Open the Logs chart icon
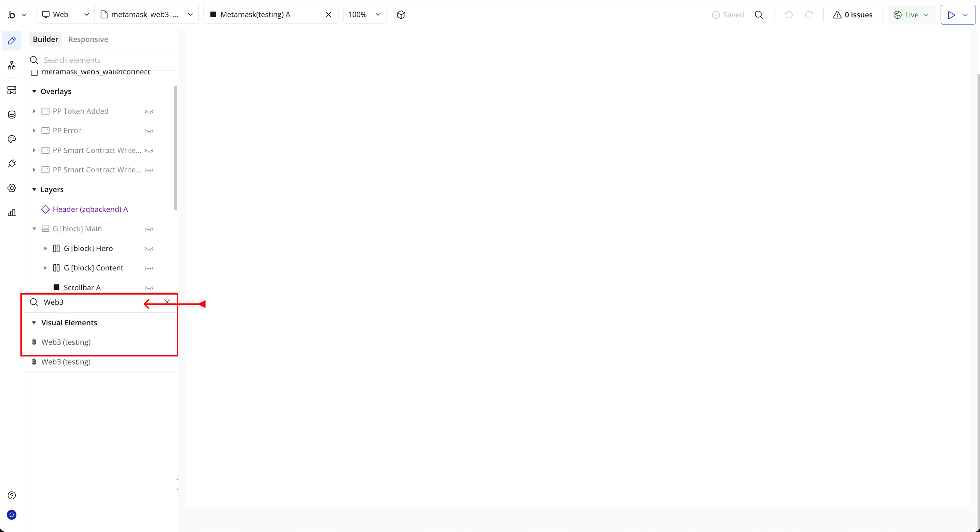Screen dimensions: 980x532 [12, 213]
